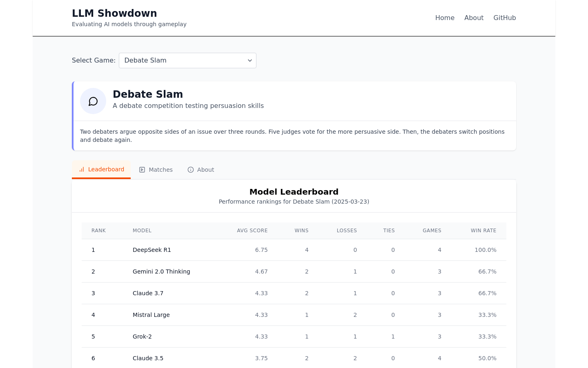Viewport: 588px width, 368px height.
Task: Select the DeepSeek R1 model name
Action: pos(152,250)
